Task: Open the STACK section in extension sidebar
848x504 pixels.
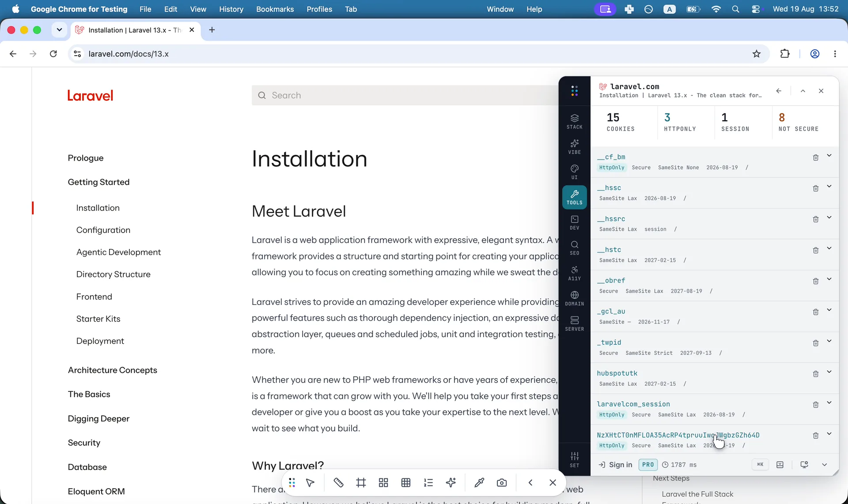Action: click(574, 121)
